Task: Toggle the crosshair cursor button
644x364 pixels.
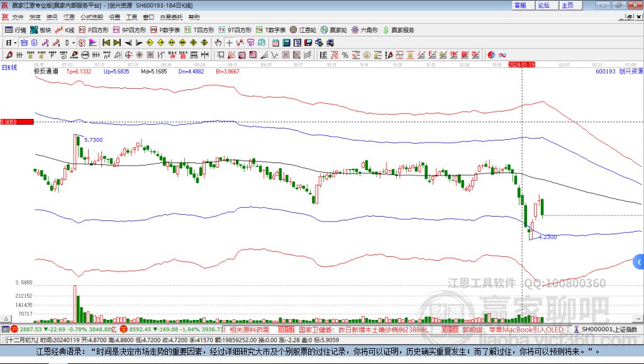Action: tap(229, 43)
